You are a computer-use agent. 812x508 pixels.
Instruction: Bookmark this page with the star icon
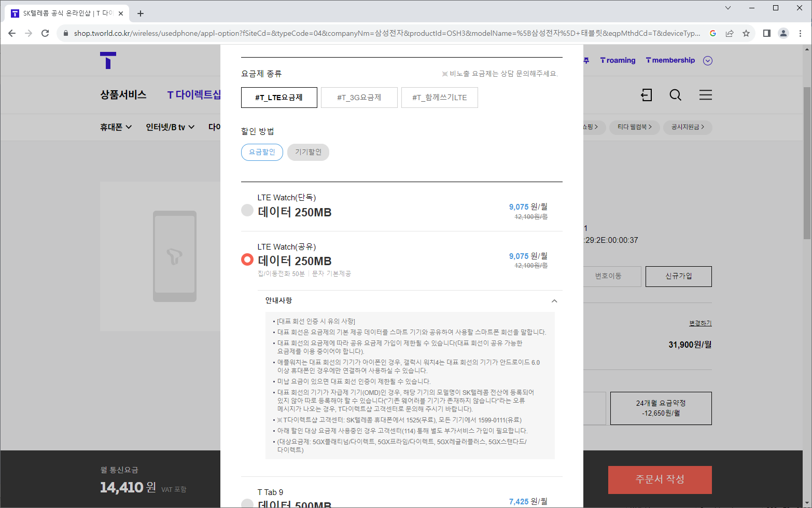click(x=746, y=33)
